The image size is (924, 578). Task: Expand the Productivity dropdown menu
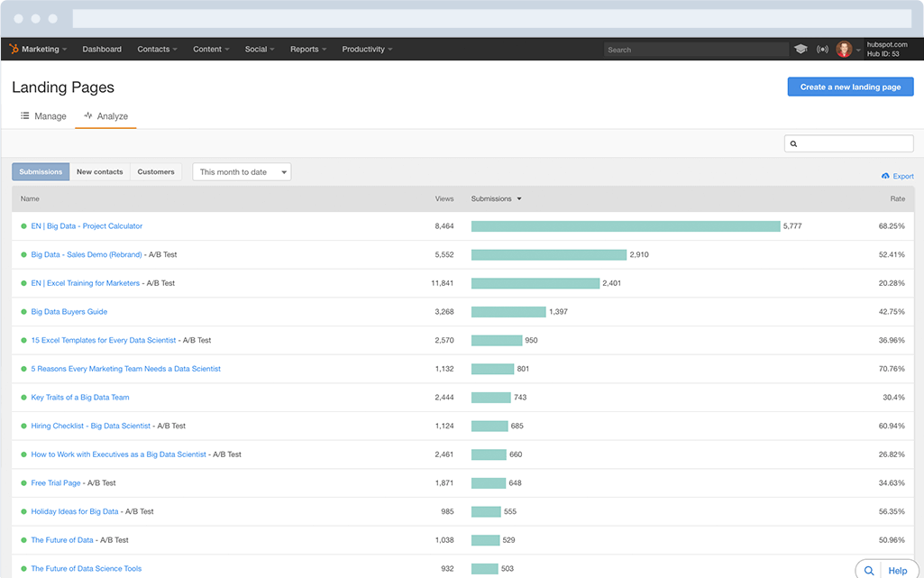point(367,49)
